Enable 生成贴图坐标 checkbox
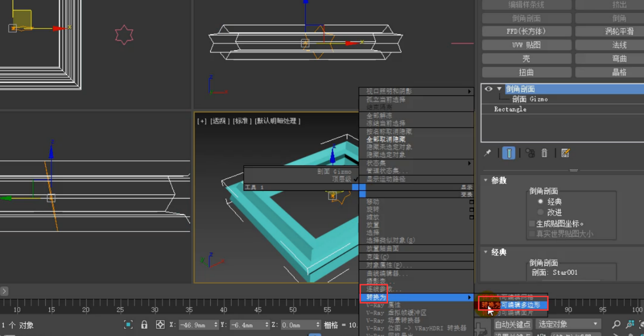 coord(532,223)
